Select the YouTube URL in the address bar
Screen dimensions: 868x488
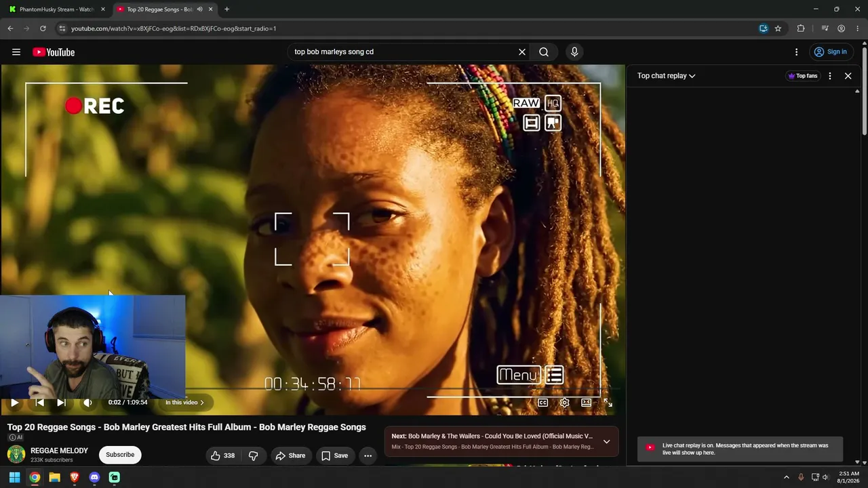[x=173, y=28]
